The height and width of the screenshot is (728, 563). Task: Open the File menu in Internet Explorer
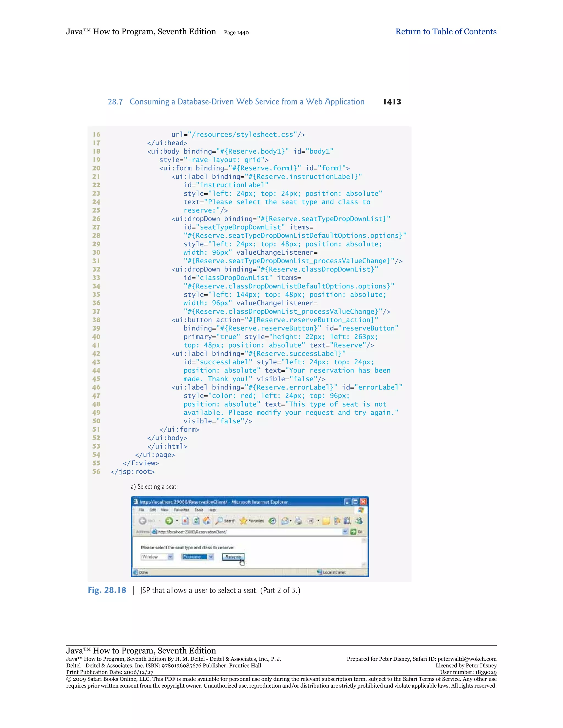point(141,510)
